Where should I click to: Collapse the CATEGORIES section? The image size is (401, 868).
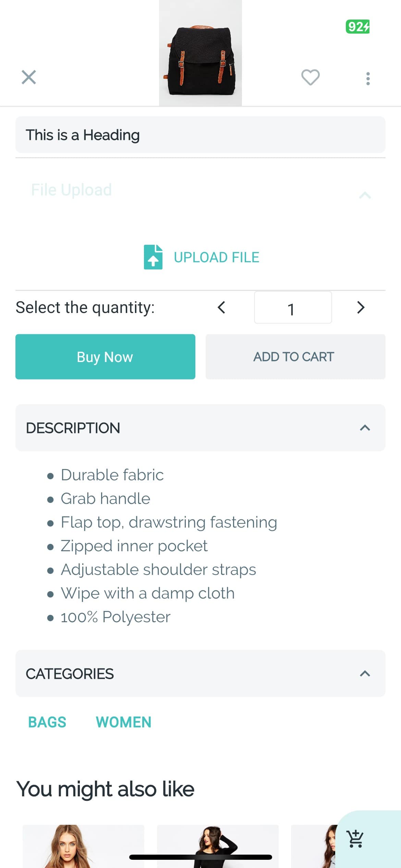365,674
